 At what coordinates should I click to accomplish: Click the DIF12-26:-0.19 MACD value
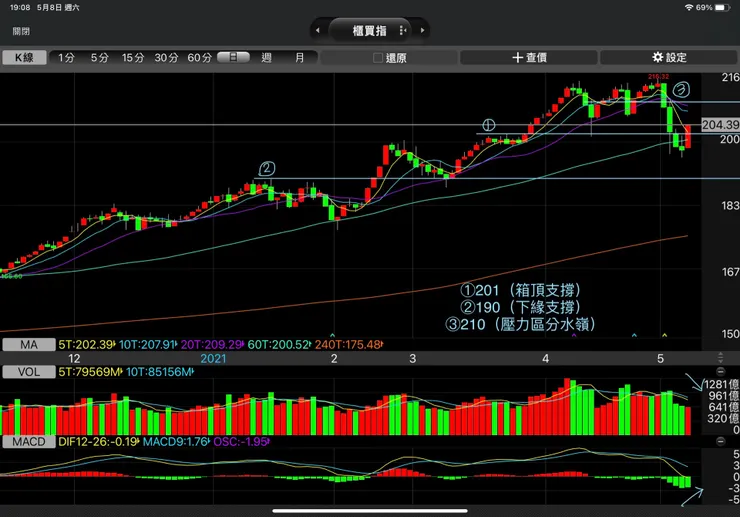click(99, 442)
